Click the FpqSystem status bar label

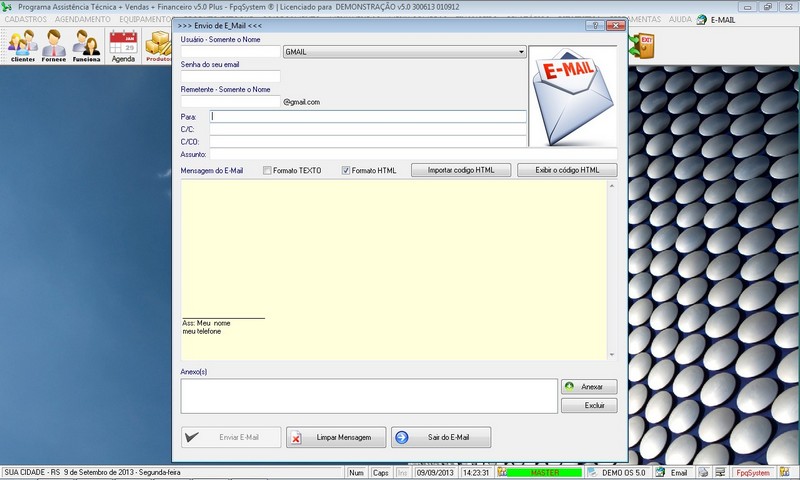[x=753, y=472]
